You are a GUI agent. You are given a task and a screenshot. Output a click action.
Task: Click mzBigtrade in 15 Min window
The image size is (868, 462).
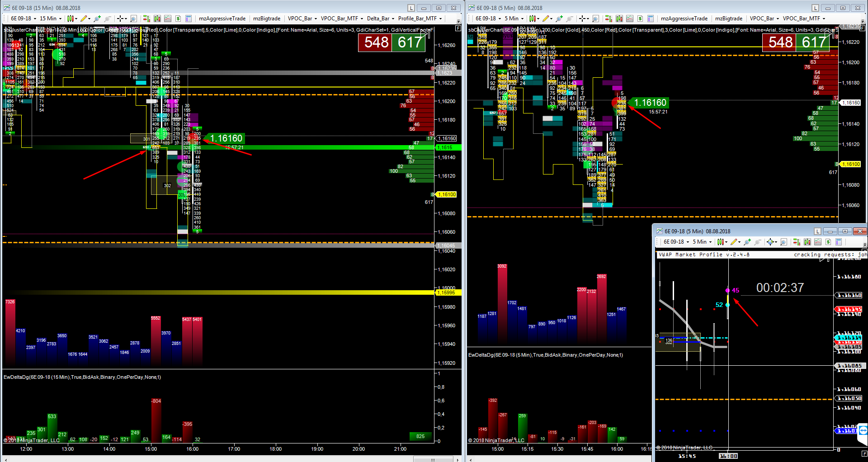(267, 19)
